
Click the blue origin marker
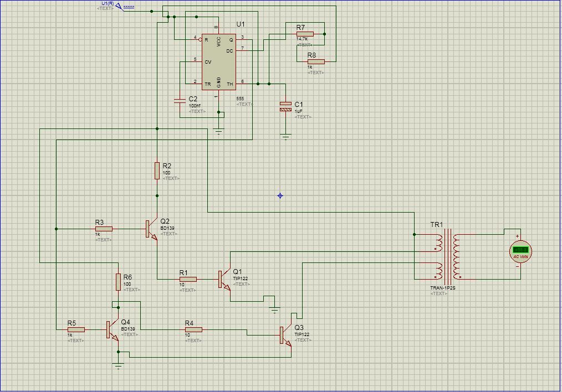[280, 195]
